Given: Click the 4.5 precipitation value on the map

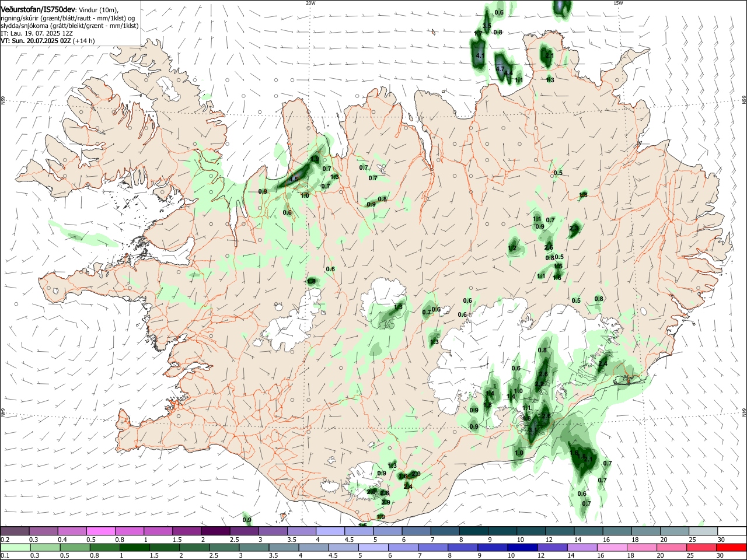Looking at the screenshot, I should tap(294, 179).
